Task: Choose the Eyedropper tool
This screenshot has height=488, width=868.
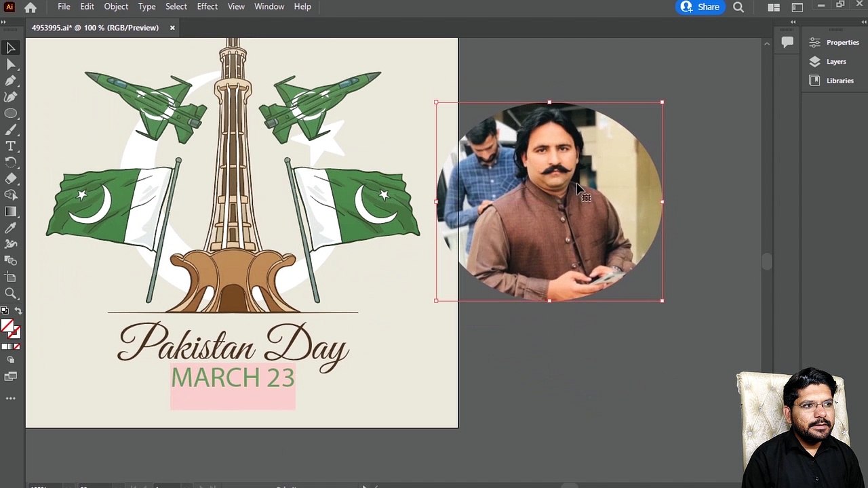Action: click(11, 228)
